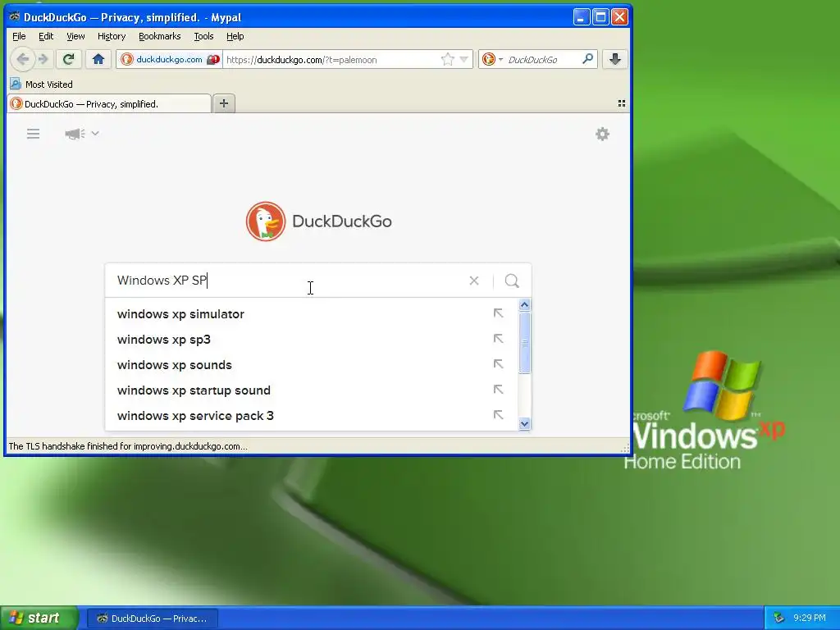The width and height of the screenshot is (840, 630).
Task: Click the 9:29 PM taskbar clock
Action: [810, 618]
